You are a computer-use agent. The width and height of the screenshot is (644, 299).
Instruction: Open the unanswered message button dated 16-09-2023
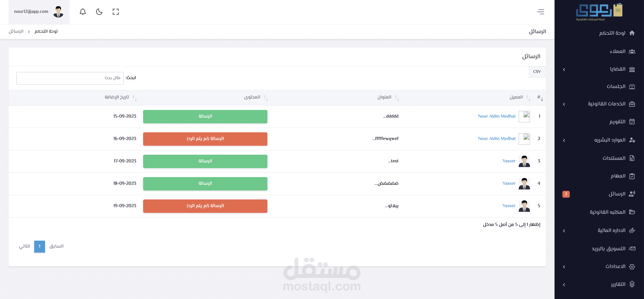point(205,139)
